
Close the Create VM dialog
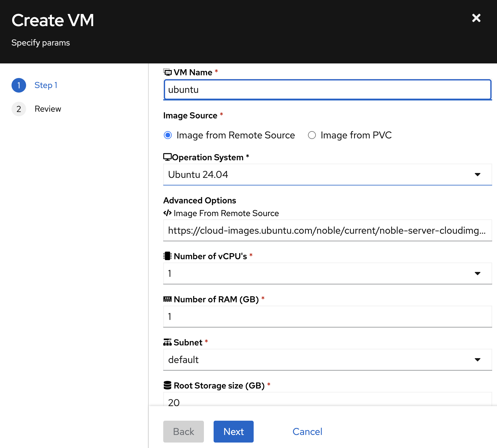click(476, 18)
